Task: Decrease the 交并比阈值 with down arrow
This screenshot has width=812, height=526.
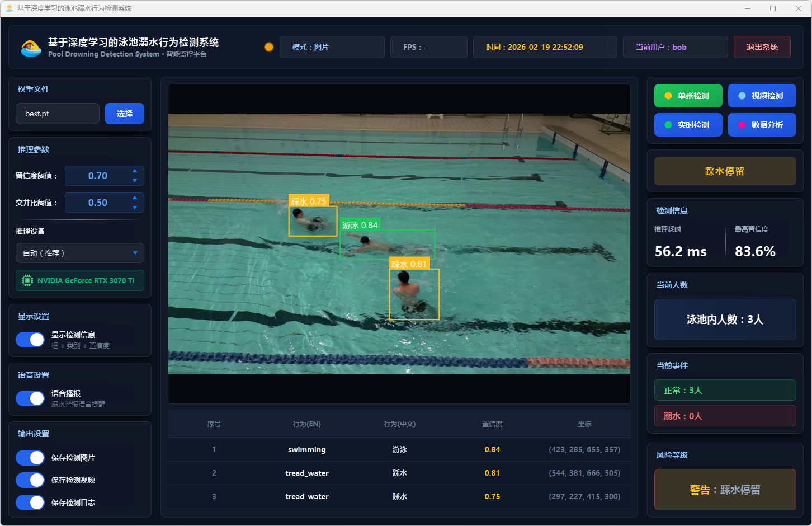Action: pos(135,208)
